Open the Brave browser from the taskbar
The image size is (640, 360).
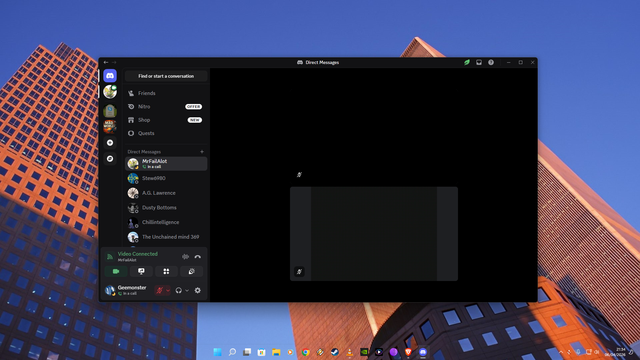point(408,352)
